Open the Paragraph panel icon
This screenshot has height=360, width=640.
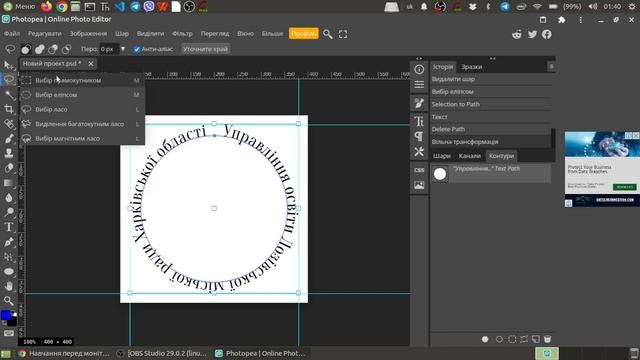[x=419, y=136]
